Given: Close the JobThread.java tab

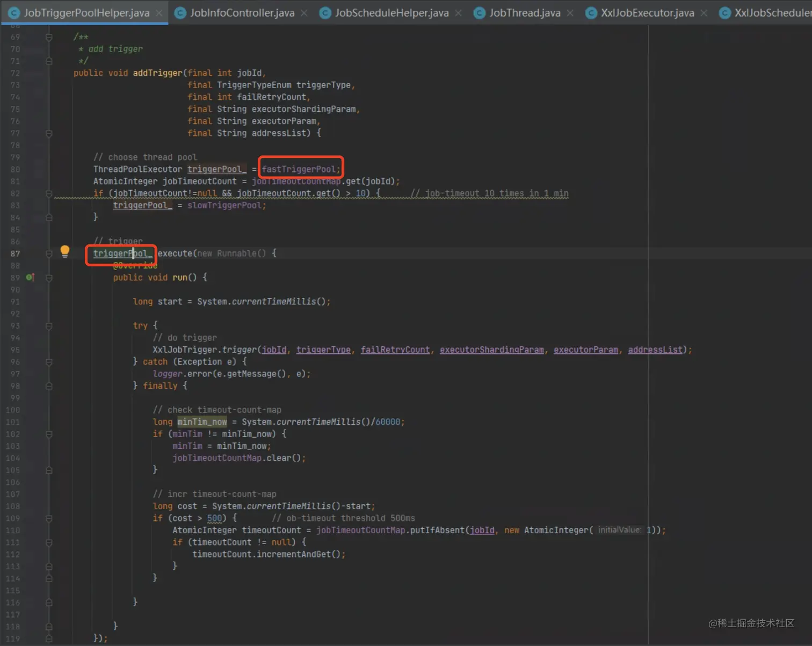Looking at the screenshot, I should point(570,13).
